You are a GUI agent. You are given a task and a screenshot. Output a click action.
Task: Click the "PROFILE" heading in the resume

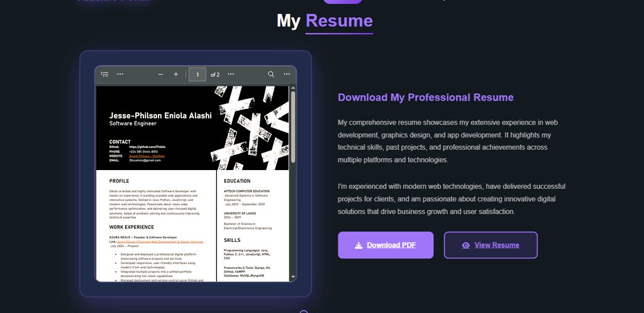coord(119,181)
